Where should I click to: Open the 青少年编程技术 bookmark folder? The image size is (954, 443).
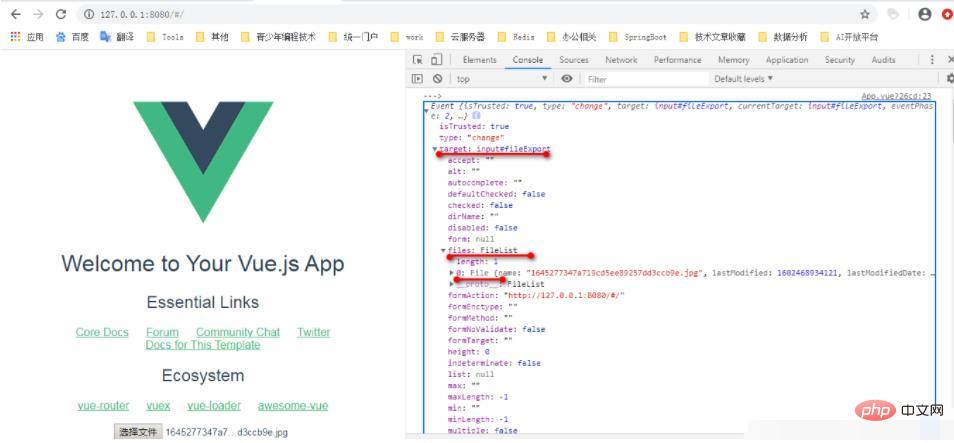278,37
